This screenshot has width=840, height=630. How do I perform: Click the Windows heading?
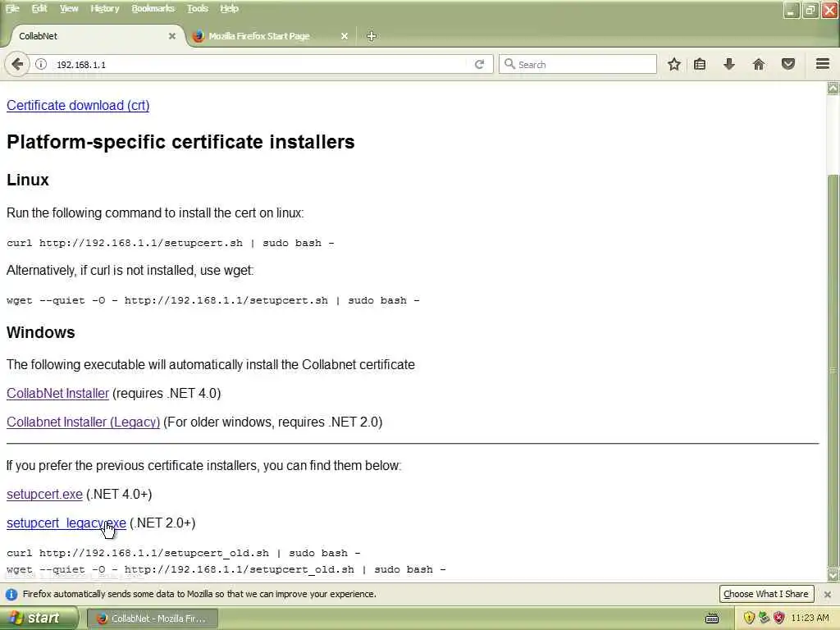click(x=41, y=333)
